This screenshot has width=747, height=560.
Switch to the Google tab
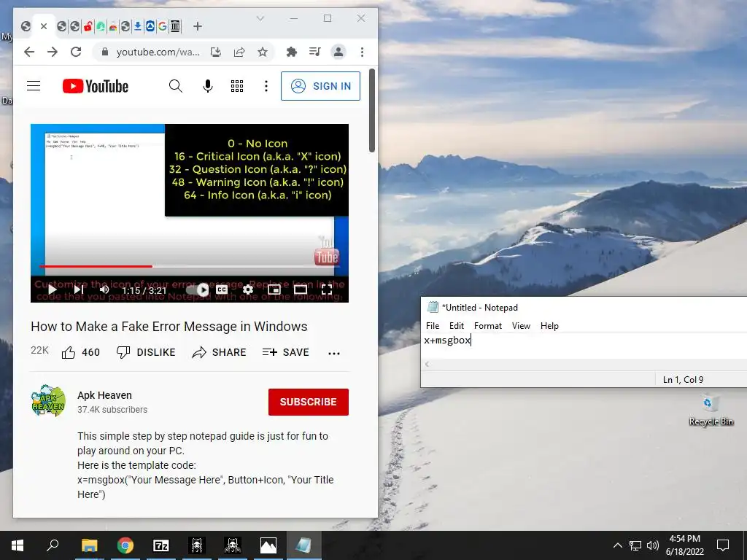(x=163, y=26)
